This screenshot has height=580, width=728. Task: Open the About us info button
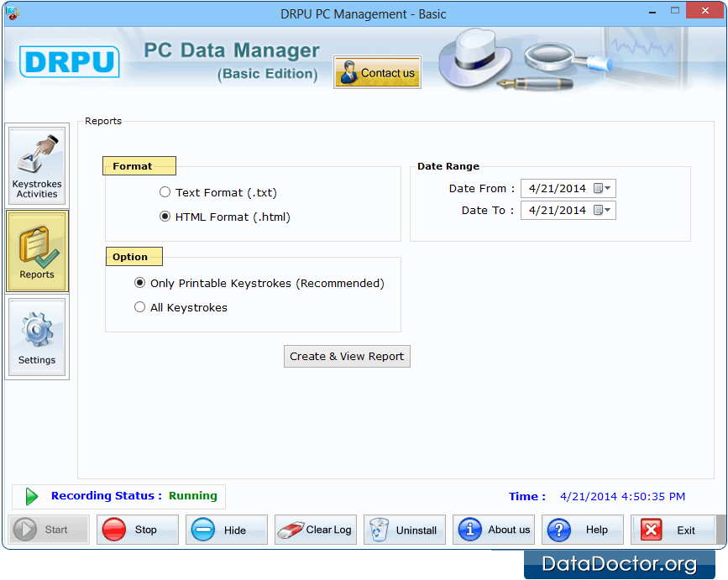click(x=494, y=530)
